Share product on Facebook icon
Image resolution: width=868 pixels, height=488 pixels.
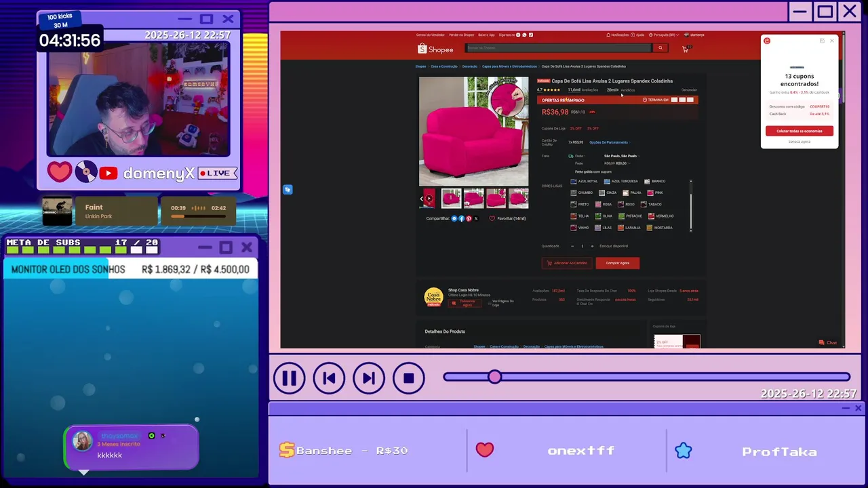pyautogui.click(x=462, y=219)
